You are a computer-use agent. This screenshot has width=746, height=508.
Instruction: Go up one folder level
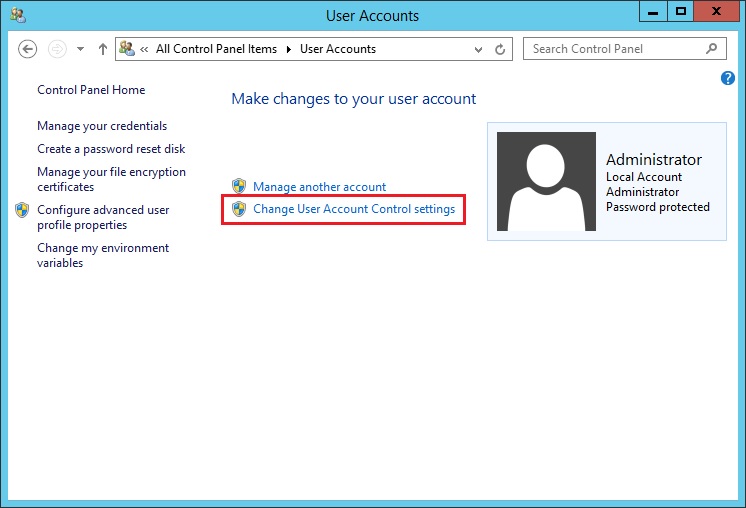click(103, 49)
